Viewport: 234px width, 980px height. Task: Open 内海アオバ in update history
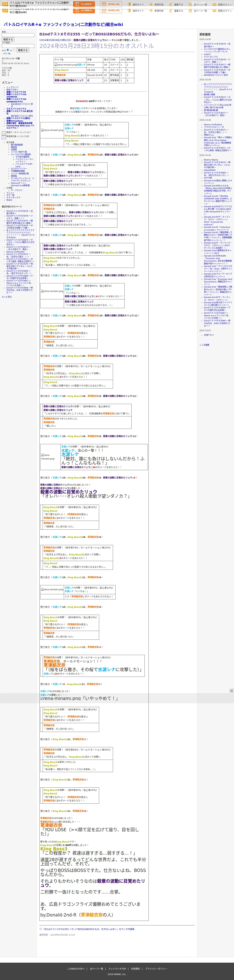click(x=209, y=335)
